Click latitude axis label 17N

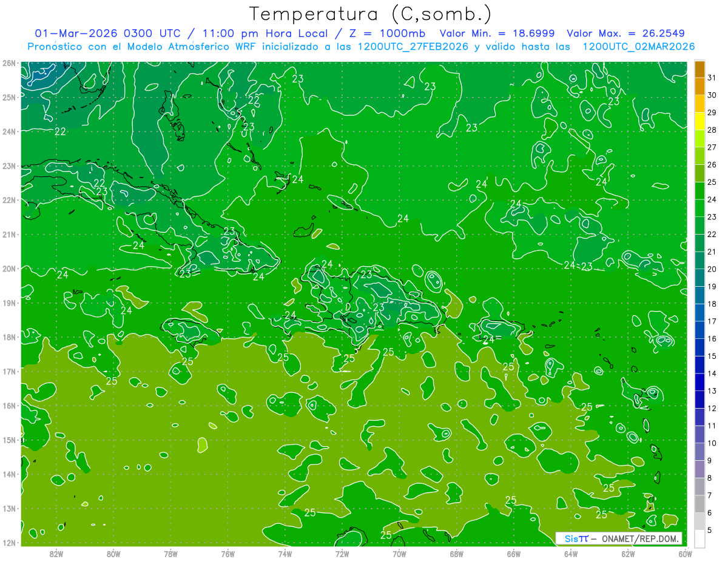9,371
